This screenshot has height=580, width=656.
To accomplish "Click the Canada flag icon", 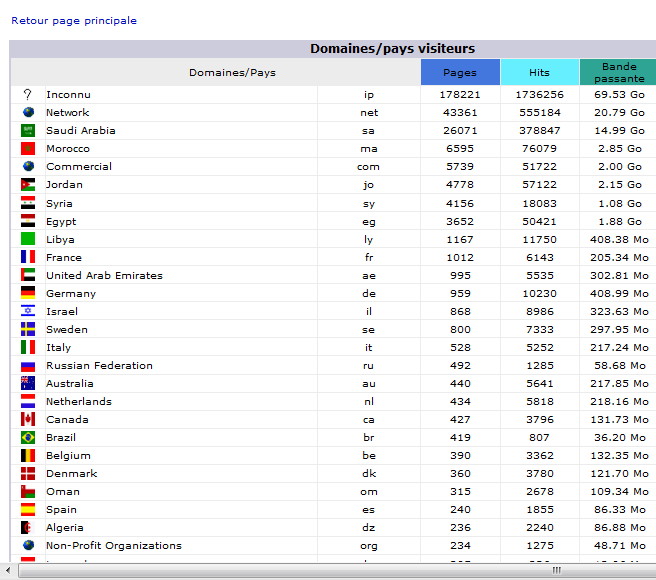I will tap(28, 419).
